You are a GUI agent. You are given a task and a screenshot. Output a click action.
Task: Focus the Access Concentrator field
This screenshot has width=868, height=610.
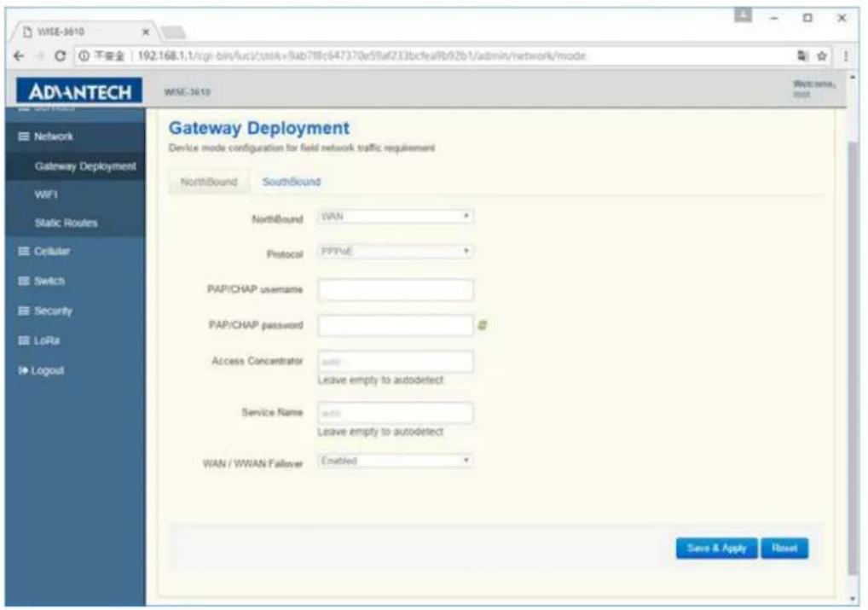(396, 362)
